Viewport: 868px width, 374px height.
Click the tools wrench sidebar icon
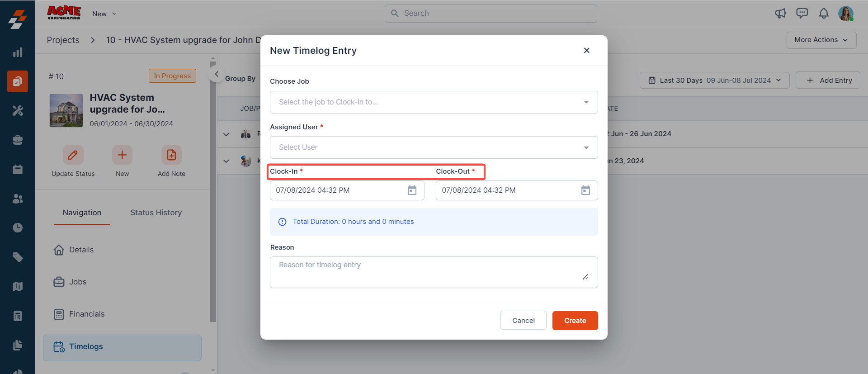[x=18, y=111]
